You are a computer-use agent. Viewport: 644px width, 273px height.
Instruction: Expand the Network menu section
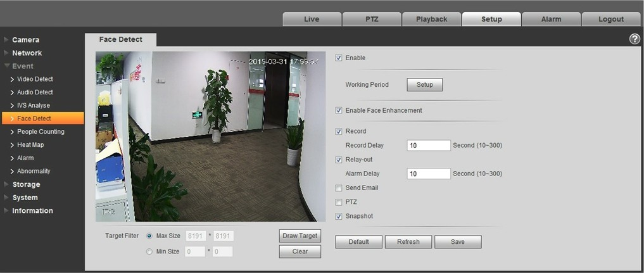tap(27, 53)
